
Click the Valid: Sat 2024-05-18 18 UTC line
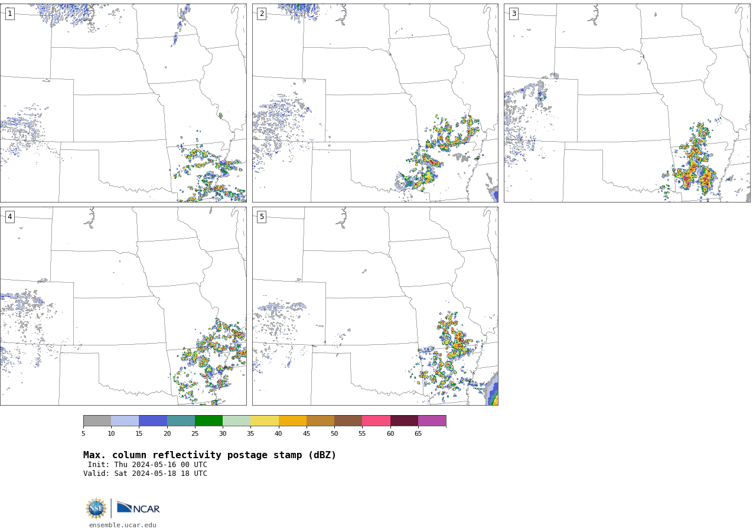(145, 474)
